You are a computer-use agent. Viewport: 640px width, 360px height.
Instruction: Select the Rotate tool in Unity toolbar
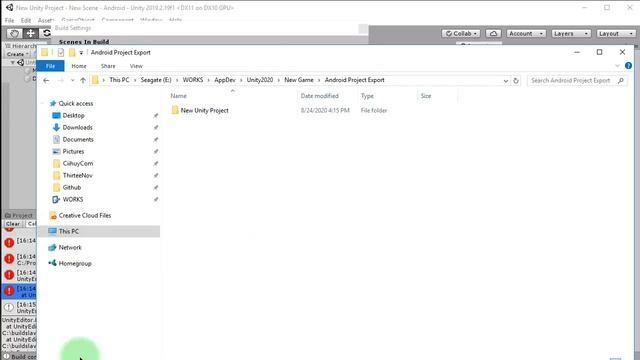point(46,33)
